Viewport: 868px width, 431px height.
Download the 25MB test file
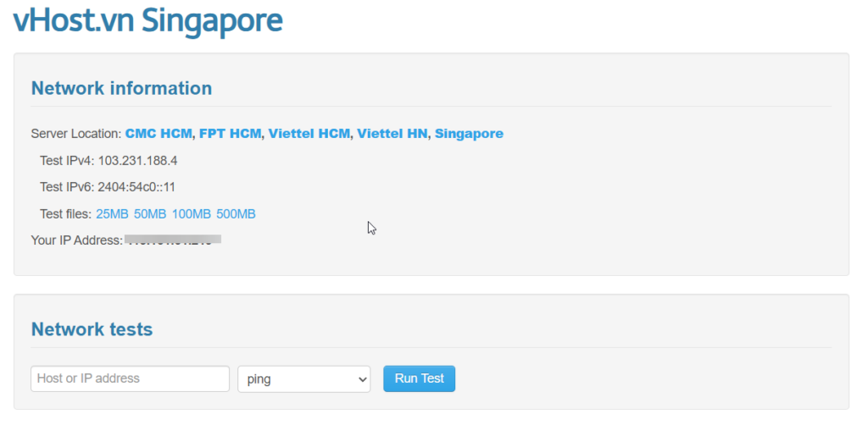[x=112, y=214]
